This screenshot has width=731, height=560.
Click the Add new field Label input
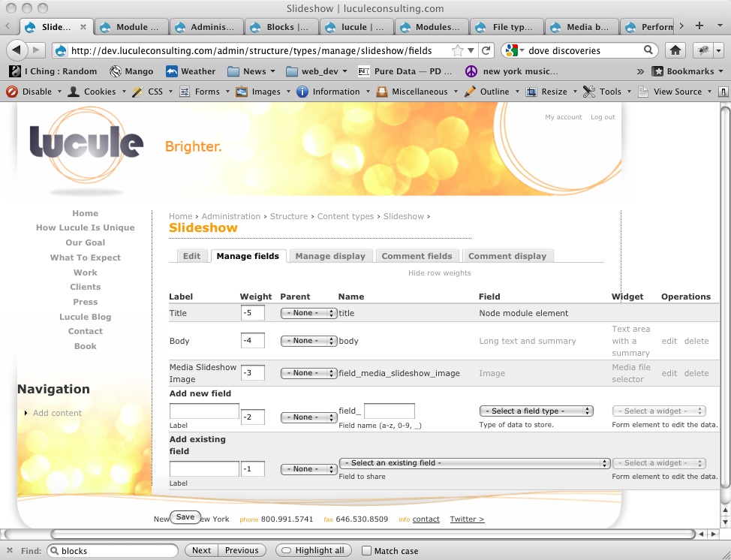pos(204,411)
